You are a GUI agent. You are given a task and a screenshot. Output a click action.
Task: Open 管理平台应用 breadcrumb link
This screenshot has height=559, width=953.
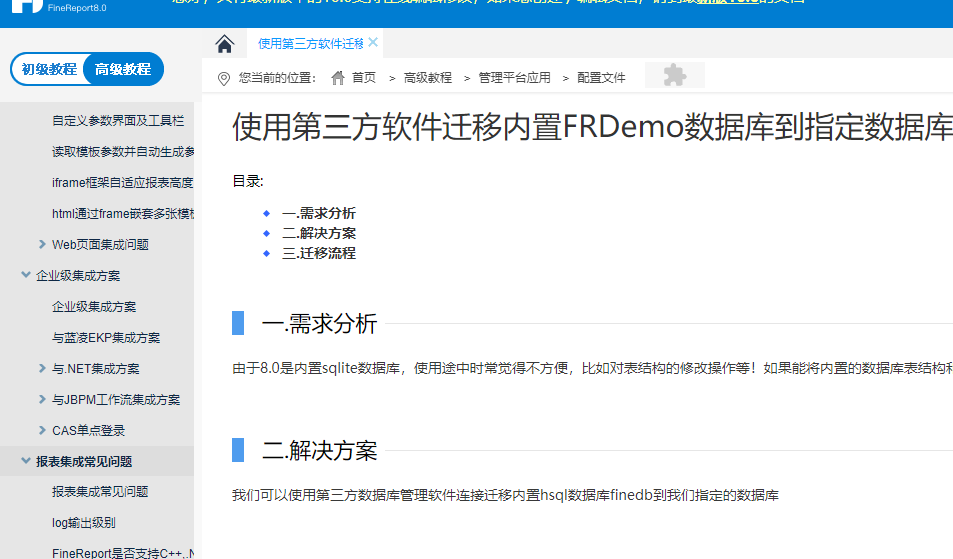coord(514,78)
